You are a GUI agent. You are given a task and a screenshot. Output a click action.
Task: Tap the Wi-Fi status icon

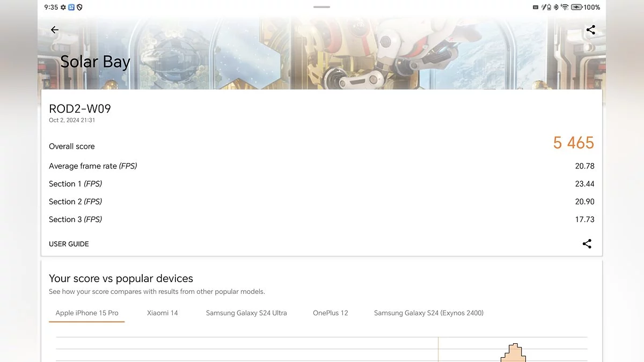coord(565,8)
